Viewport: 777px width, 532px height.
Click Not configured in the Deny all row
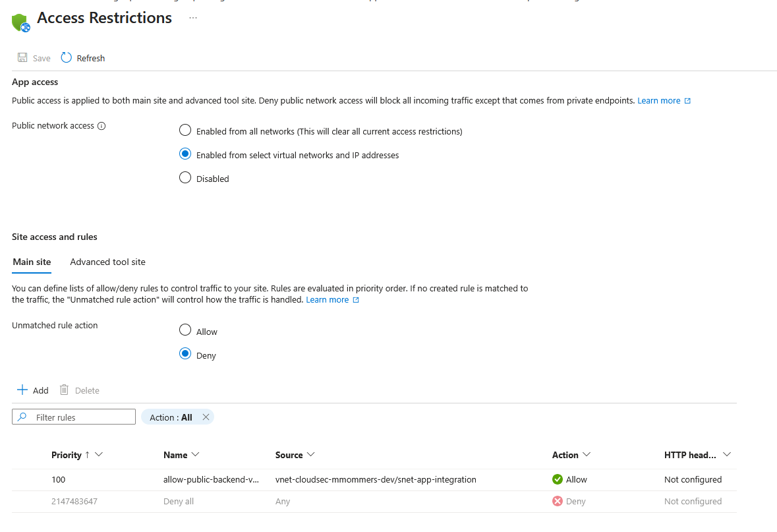(693, 502)
